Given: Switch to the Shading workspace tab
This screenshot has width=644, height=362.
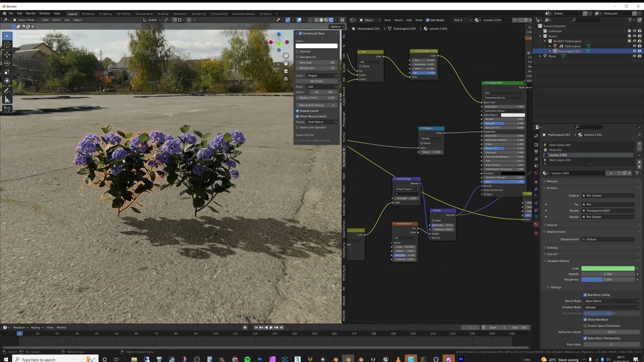Looking at the screenshot, I should tap(163, 14).
